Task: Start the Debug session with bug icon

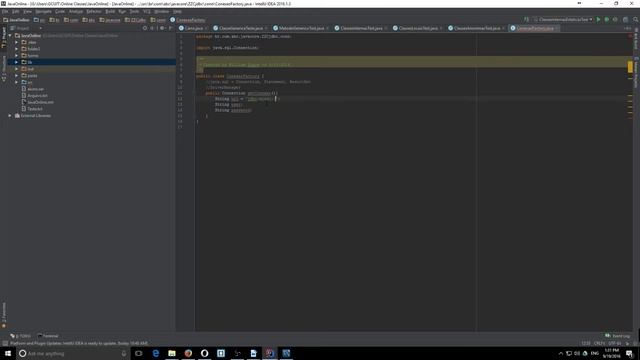Action: (x=607, y=20)
